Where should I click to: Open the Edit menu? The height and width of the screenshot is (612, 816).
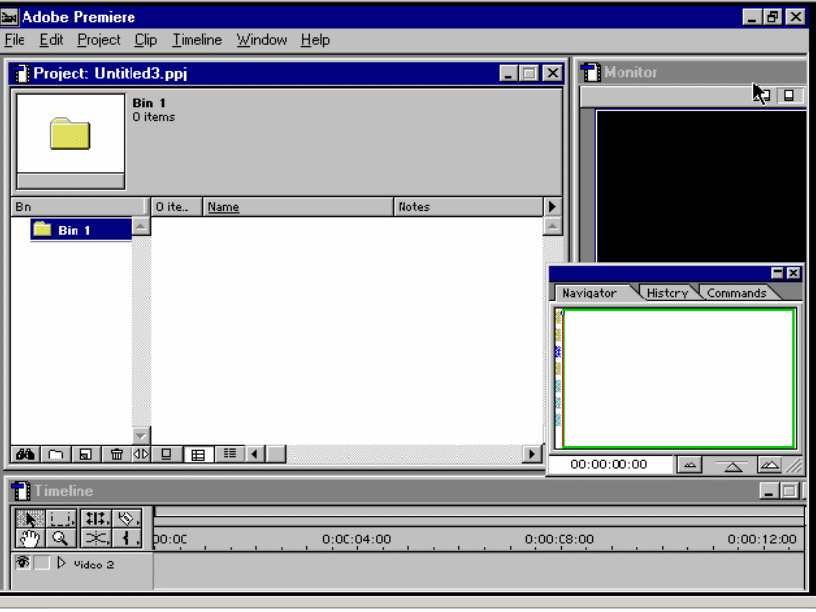pyautogui.click(x=51, y=40)
